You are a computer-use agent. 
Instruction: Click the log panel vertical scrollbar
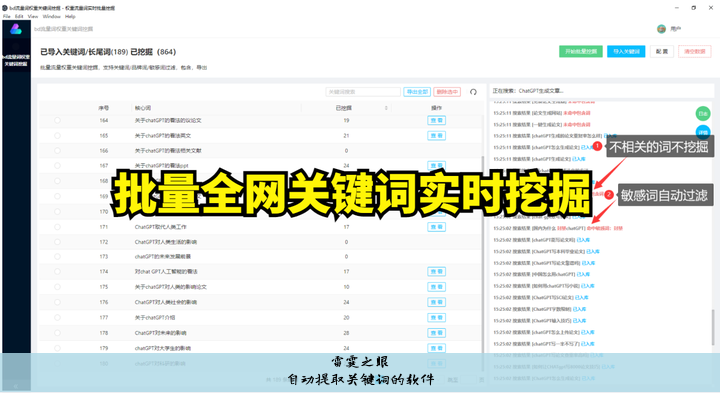[713, 327]
